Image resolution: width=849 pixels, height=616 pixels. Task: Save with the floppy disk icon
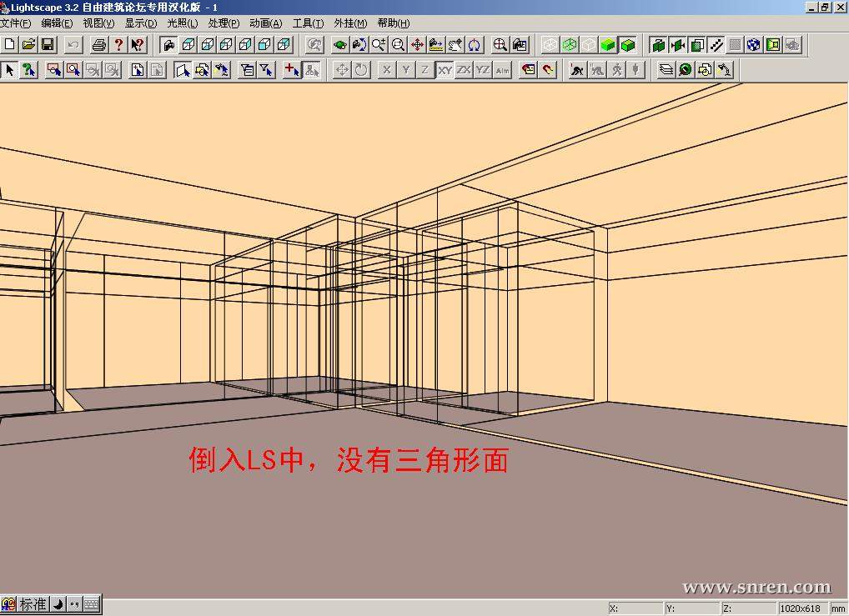48,44
